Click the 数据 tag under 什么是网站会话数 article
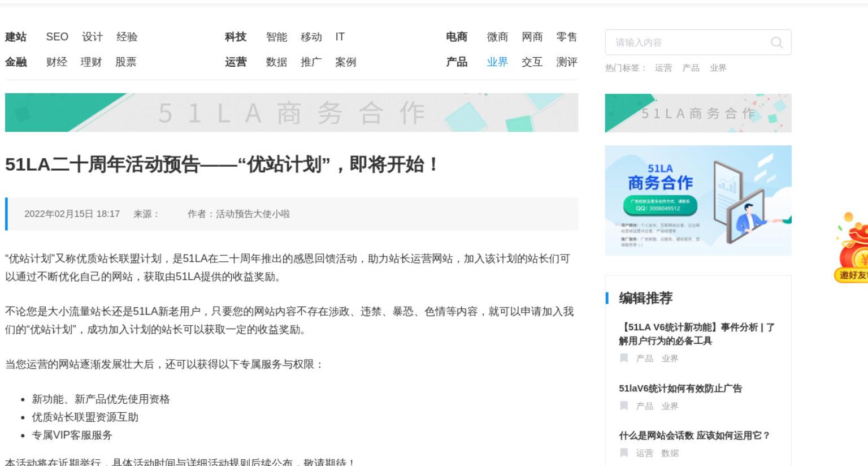Screen dimensions: 868x466 tap(670, 453)
